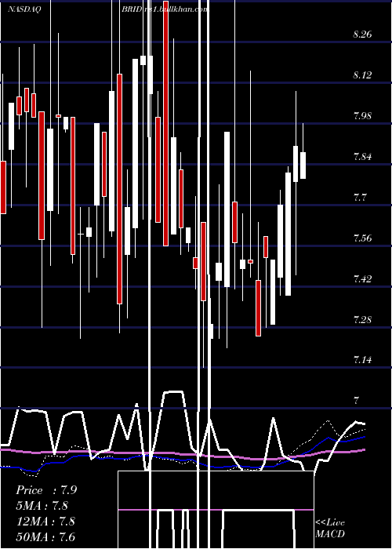Click the NASDAQ exchange label
The width and height of the screenshot is (392, 549).
(x=24, y=9)
